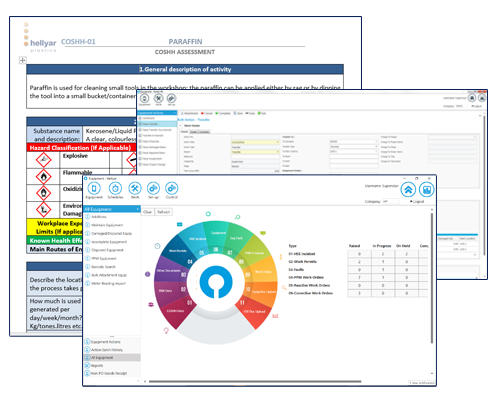Click the horizontal scrollbar at front window bottom

click(255, 381)
